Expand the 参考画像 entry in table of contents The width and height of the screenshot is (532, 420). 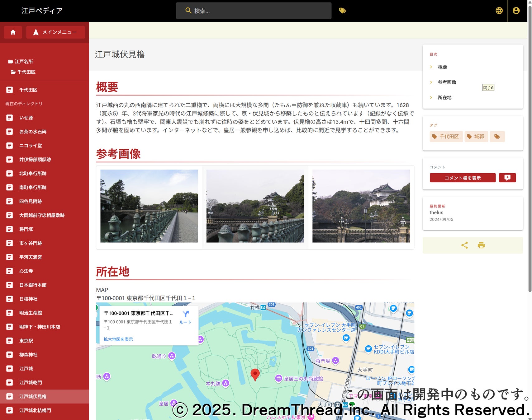[447, 82]
